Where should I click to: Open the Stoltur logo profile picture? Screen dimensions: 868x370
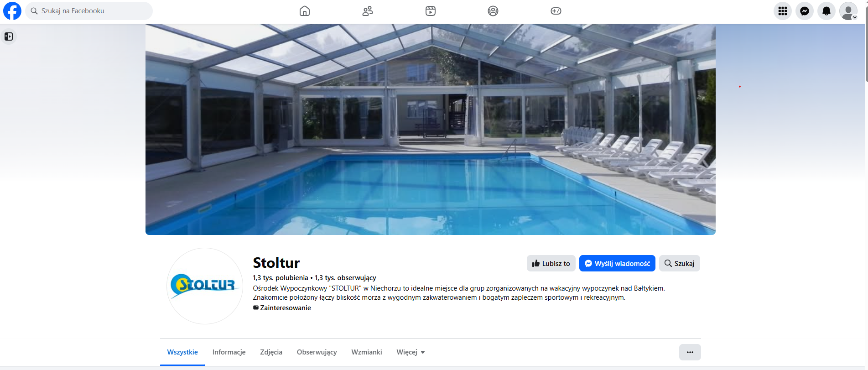click(205, 286)
